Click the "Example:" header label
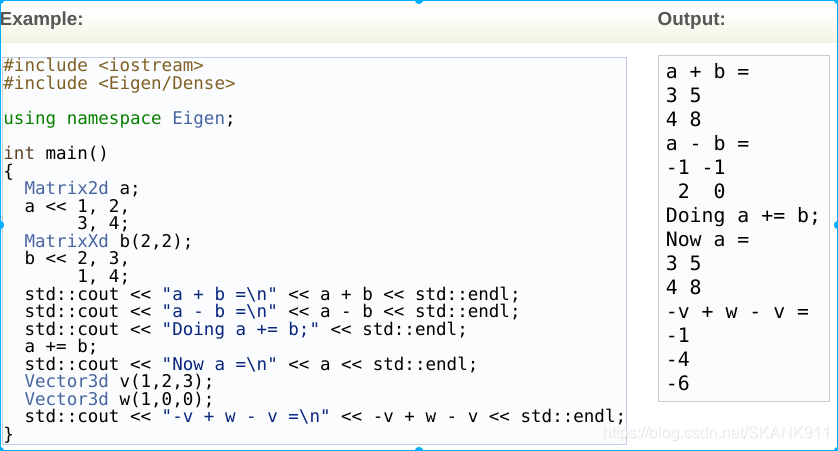Screen dimensions: 838x451 [x=42, y=19]
